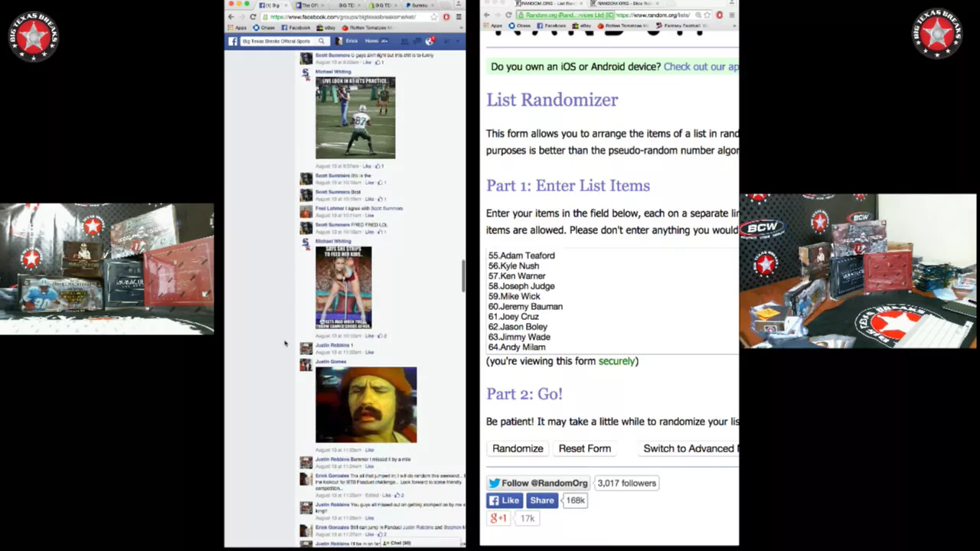Click the Facebook search magnifier icon
This screenshot has width=980, height=551.
coord(322,41)
